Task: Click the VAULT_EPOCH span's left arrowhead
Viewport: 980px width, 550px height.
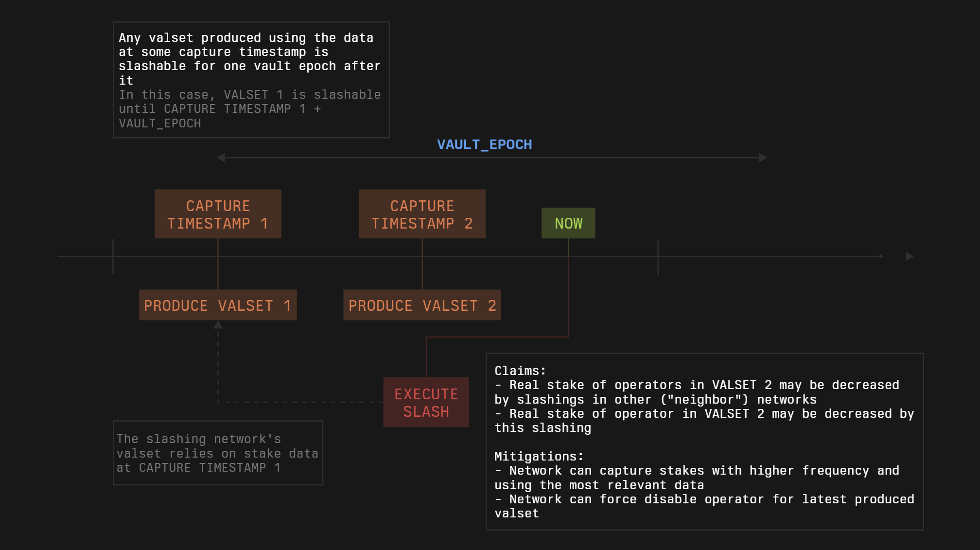Action: [x=221, y=158]
